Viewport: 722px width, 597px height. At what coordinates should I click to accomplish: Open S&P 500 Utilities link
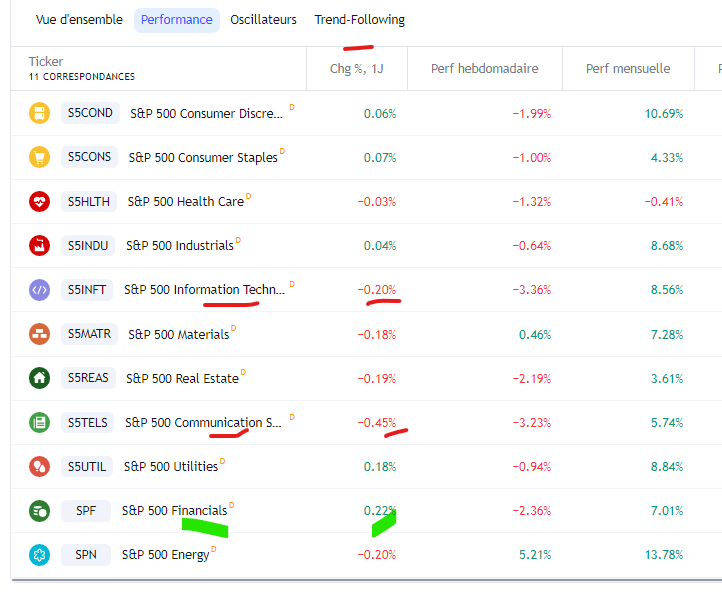(x=171, y=467)
